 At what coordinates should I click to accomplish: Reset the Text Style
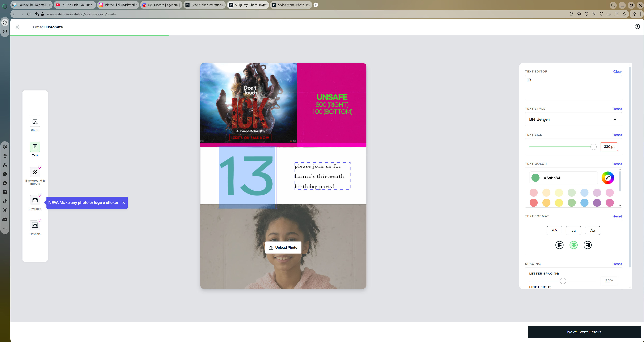click(617, 109)
